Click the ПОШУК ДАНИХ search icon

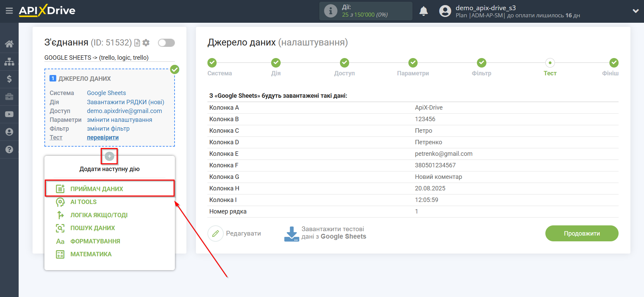pyautogui.click(x=60, y=228)
